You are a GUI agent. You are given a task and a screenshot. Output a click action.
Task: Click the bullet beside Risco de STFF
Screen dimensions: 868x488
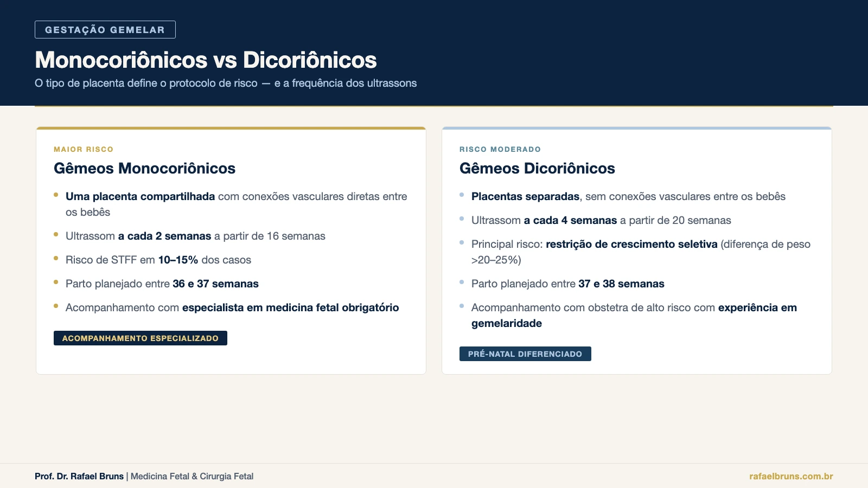(56, 258)
